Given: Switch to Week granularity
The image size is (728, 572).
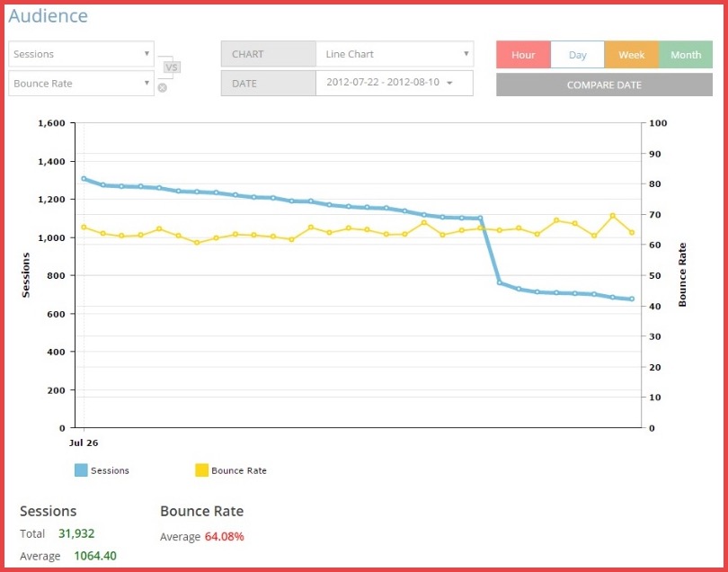Looking at the screenshot, I should click(x=631, y=55).
